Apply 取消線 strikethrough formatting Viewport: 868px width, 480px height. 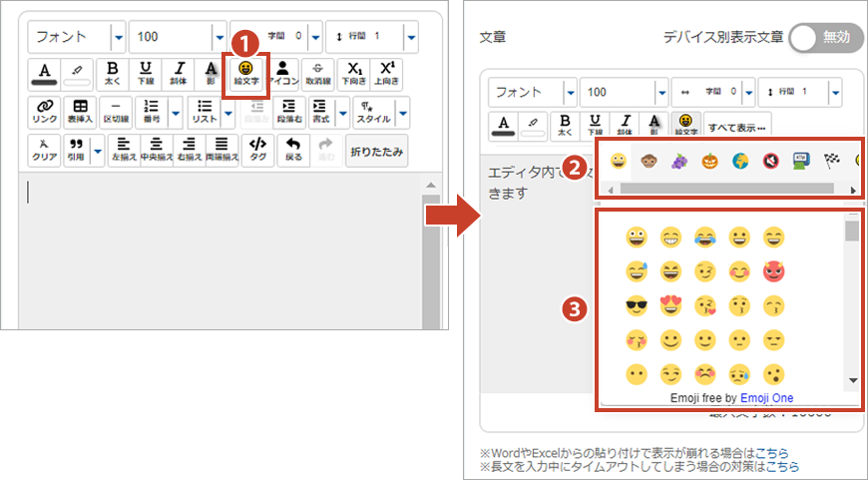(317, 73)
